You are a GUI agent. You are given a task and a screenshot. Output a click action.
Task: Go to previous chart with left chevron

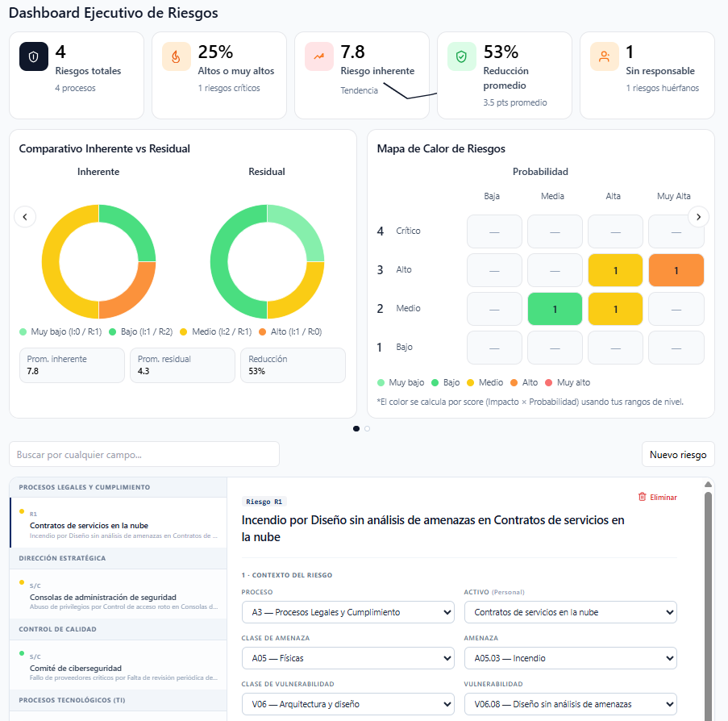point(25,216)
